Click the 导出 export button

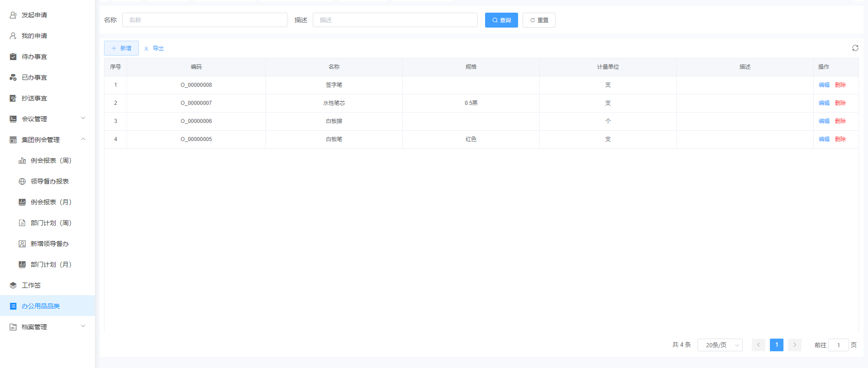[x=154, y=48]
